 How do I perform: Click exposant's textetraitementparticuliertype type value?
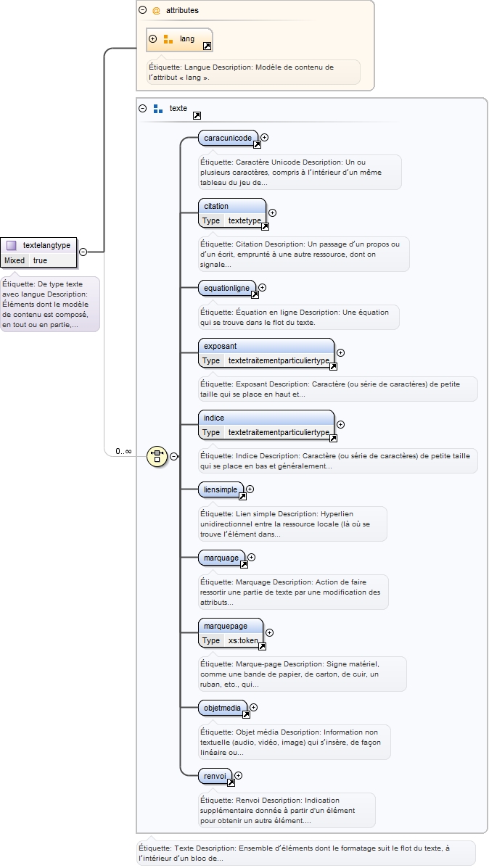[x=279, y=360]
